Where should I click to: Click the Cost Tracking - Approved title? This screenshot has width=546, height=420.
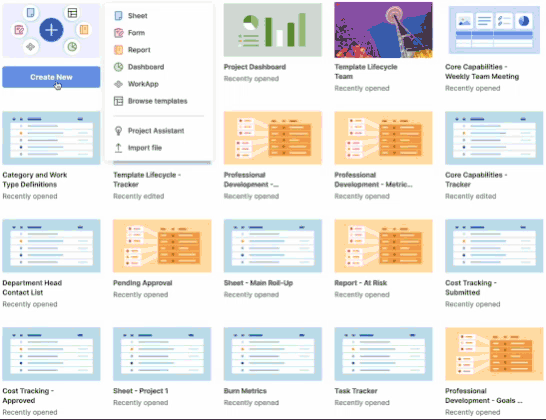click(28, 396)
